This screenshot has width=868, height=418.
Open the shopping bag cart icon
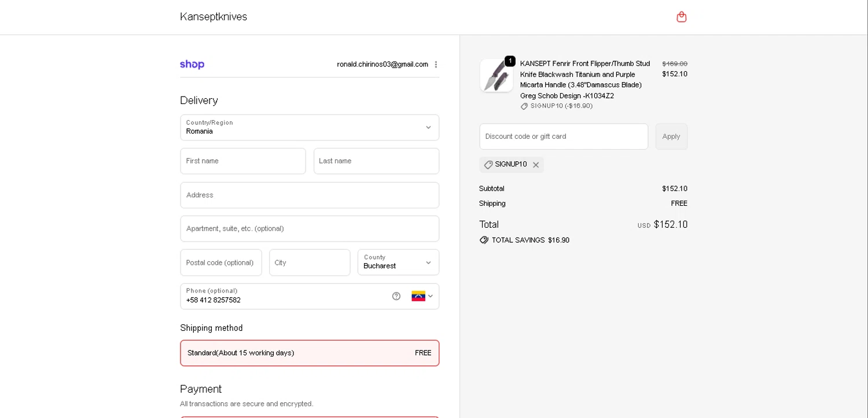point(682,17)
